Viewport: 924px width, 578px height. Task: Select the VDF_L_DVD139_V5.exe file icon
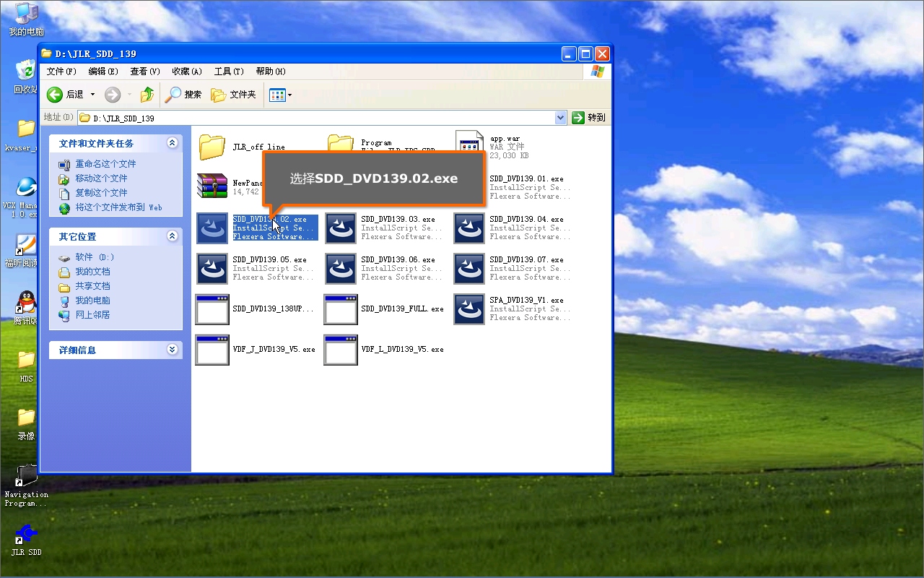click(341, 350)
